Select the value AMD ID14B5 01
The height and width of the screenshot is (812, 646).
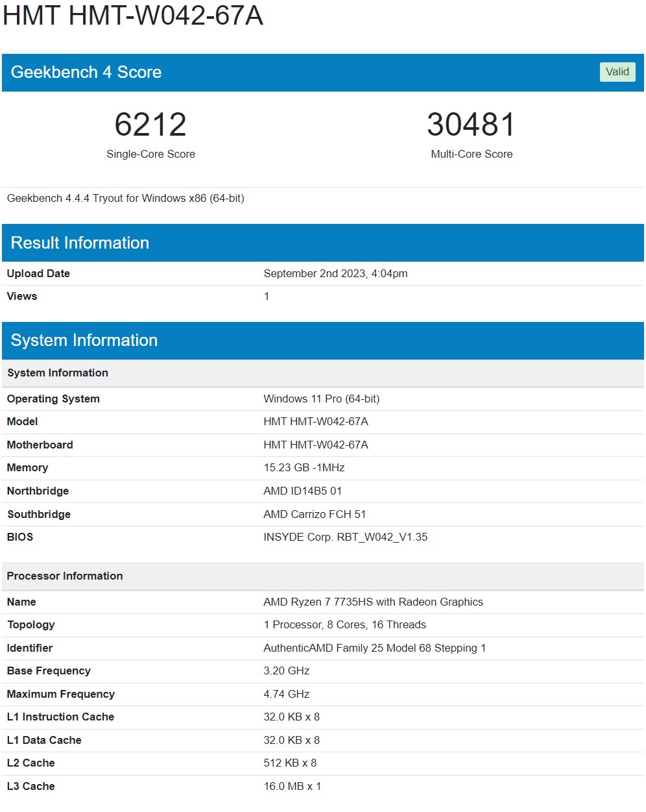303,491
